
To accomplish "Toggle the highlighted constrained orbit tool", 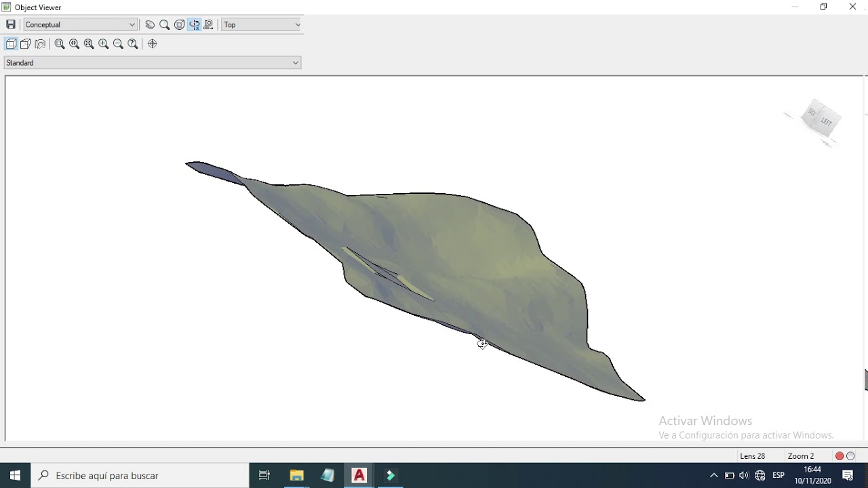I will pos(195,24).
